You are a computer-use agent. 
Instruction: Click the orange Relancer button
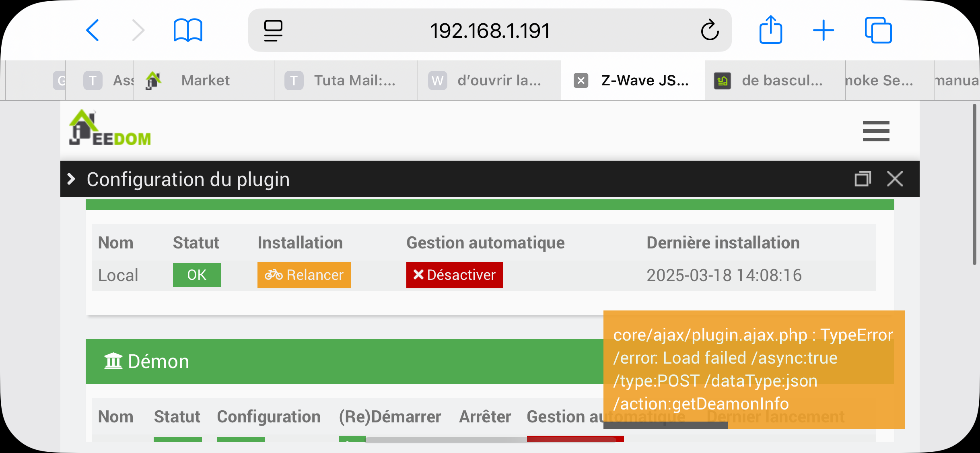tap(304, 275)
